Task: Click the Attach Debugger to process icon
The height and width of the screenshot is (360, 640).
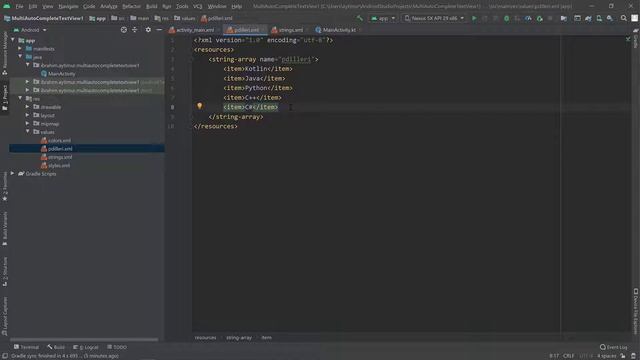Action: point(540,18)
